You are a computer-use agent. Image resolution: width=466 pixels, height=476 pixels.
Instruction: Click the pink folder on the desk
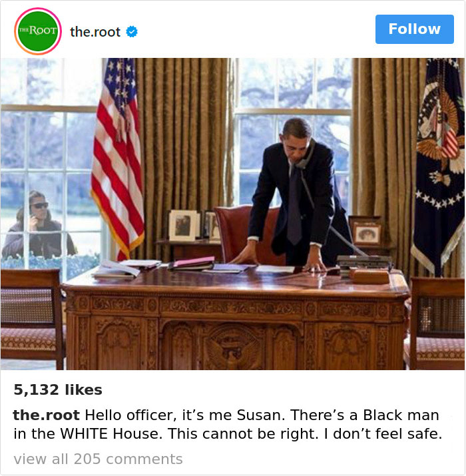pos(192,263)
